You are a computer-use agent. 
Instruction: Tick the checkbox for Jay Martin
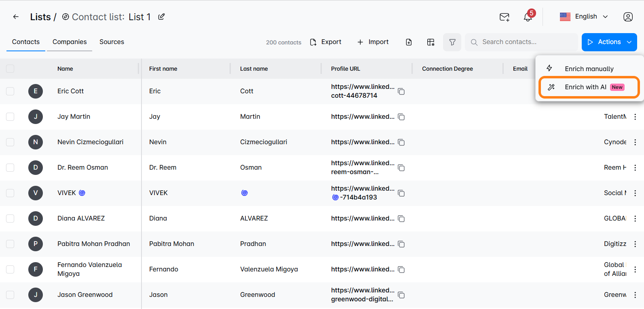10,117
